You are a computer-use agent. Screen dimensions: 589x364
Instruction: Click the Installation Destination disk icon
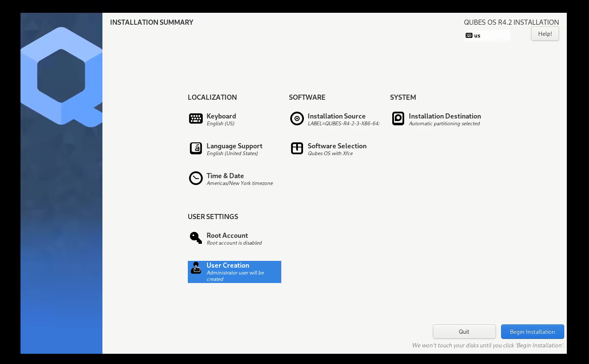pyautogui.click(x=398, y=118)
